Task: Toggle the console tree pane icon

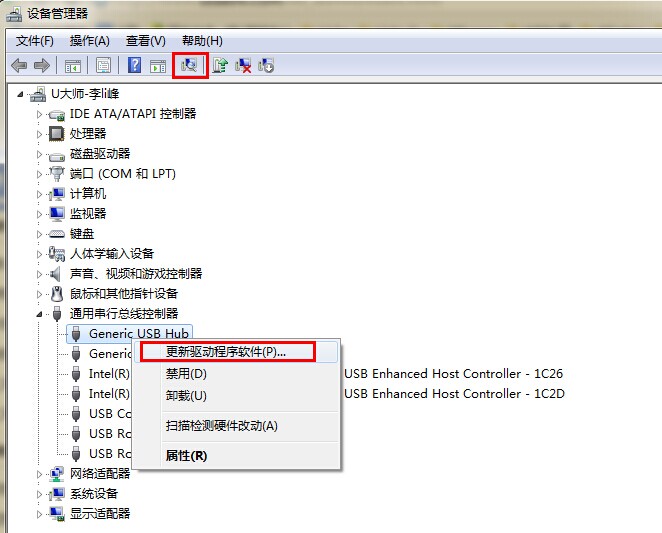Action: click(x=73, y=66)
